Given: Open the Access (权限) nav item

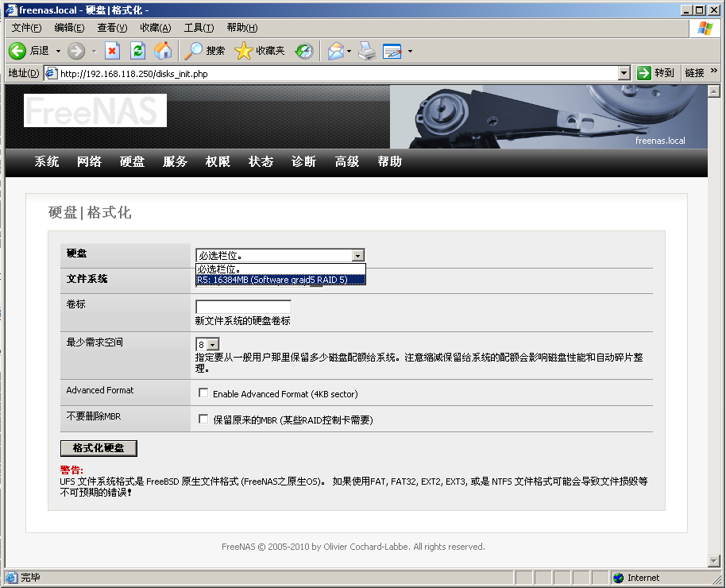Looking at the screenshot, I should [218, 162].
